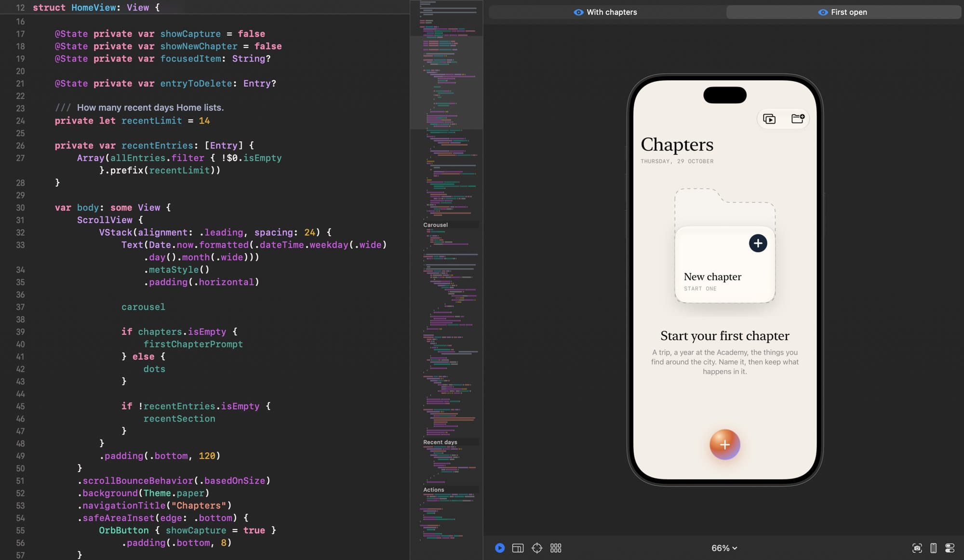This screenshot has width=964, height=560.
Task: Click the recentLimit value 14 in the code
Action: 204,121
